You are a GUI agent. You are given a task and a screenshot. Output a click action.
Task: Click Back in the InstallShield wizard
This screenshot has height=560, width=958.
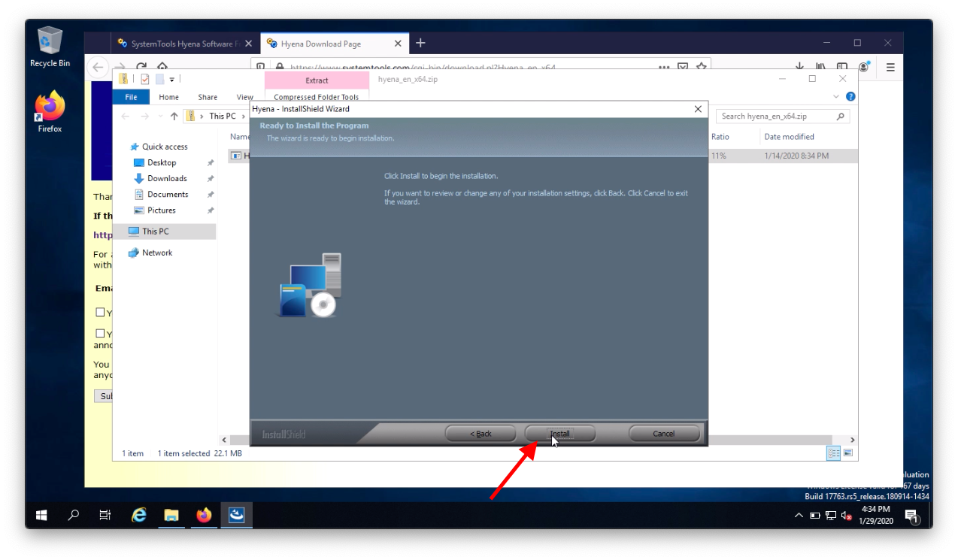click(480, 433)
